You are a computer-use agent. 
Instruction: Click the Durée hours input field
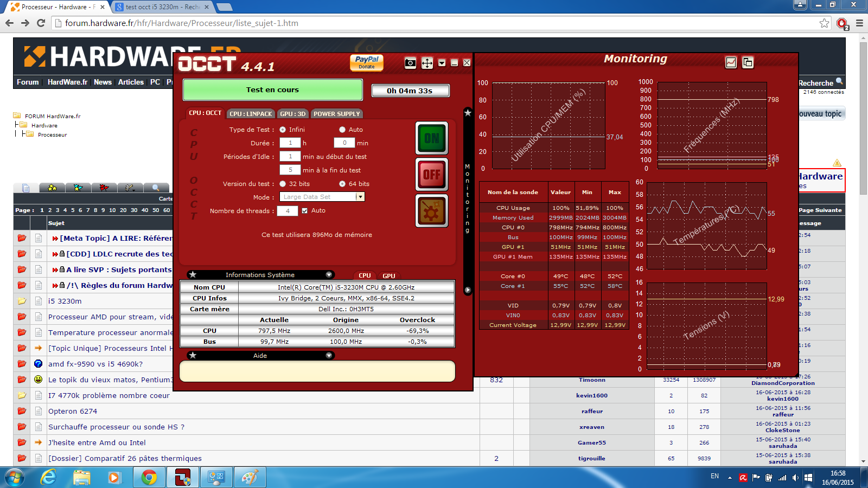tap(290, 143)
